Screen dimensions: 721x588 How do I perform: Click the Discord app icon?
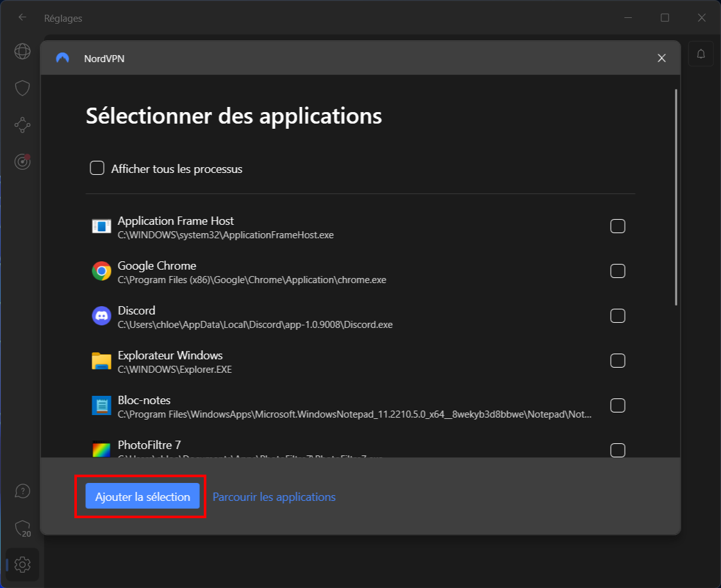[101, 316]
